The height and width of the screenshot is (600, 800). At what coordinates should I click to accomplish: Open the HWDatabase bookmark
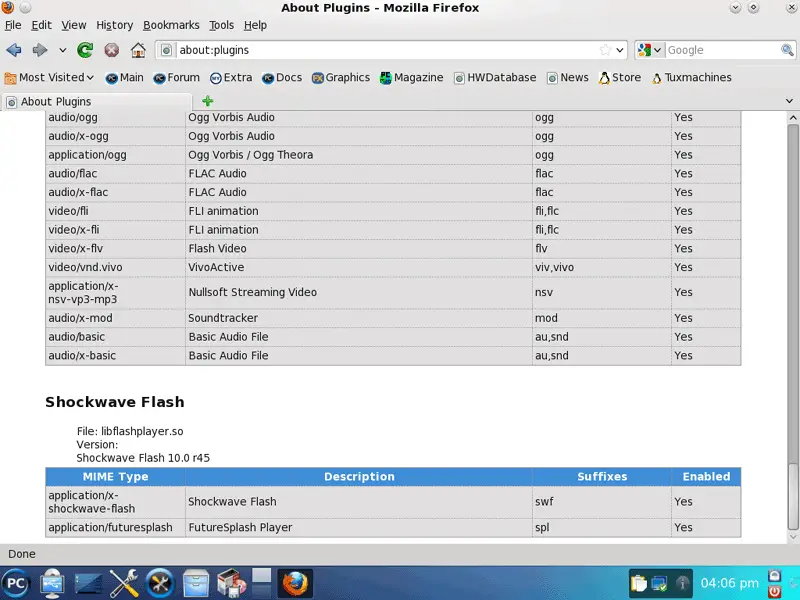point(495,78)
